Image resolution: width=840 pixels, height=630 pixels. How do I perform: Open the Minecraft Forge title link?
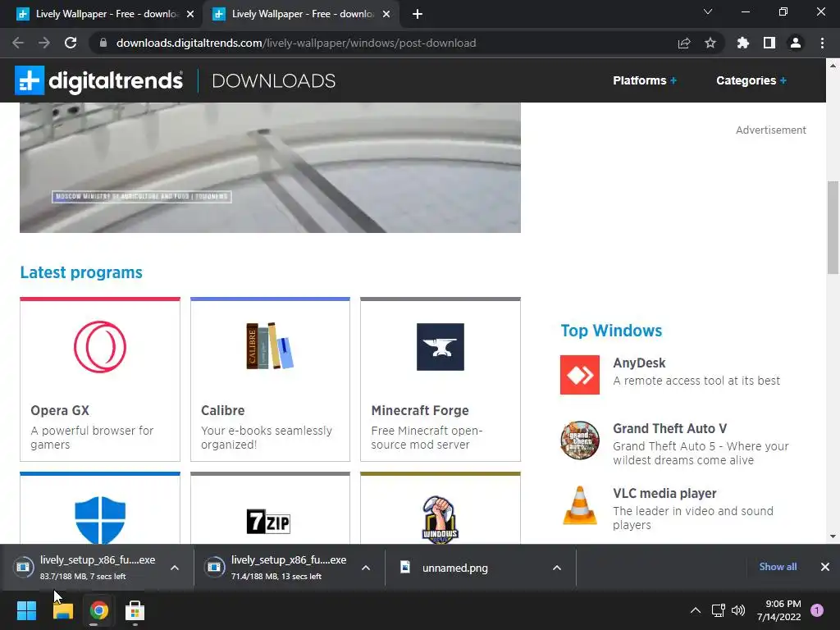tap(420, 410)
